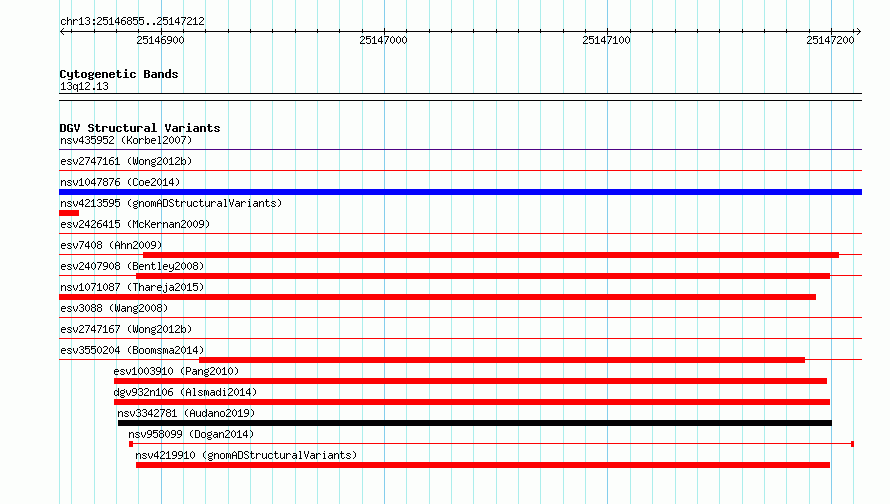Open the esv2747161 (Wong2012b) variant label

[x=126, y=161]
